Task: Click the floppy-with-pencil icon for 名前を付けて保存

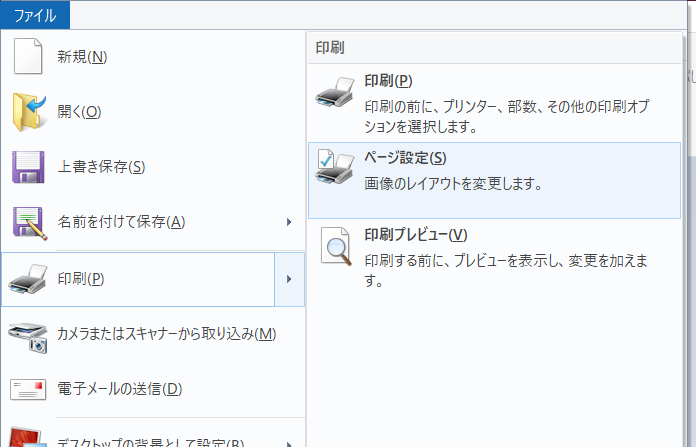Action: (x=29, y=223)
